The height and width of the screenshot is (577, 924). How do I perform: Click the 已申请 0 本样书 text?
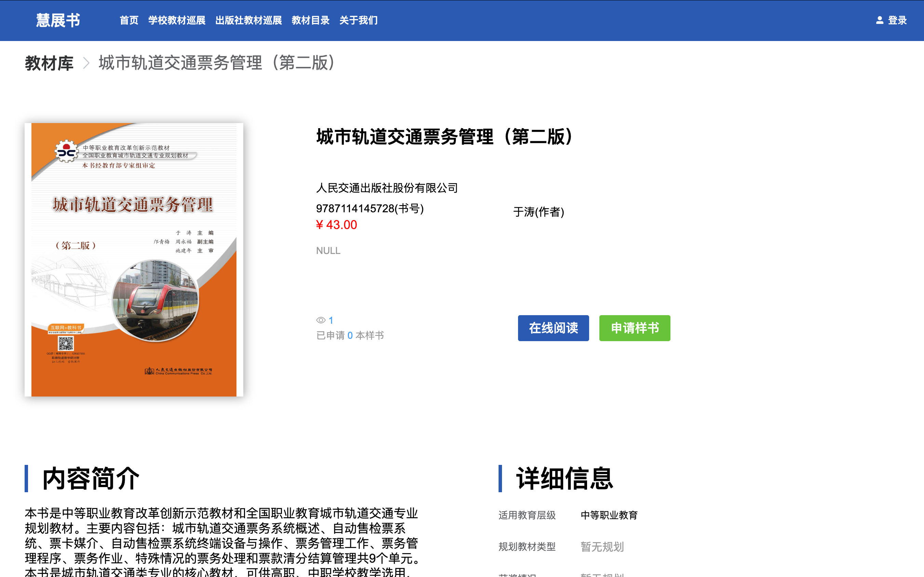[x=350, y=335]
